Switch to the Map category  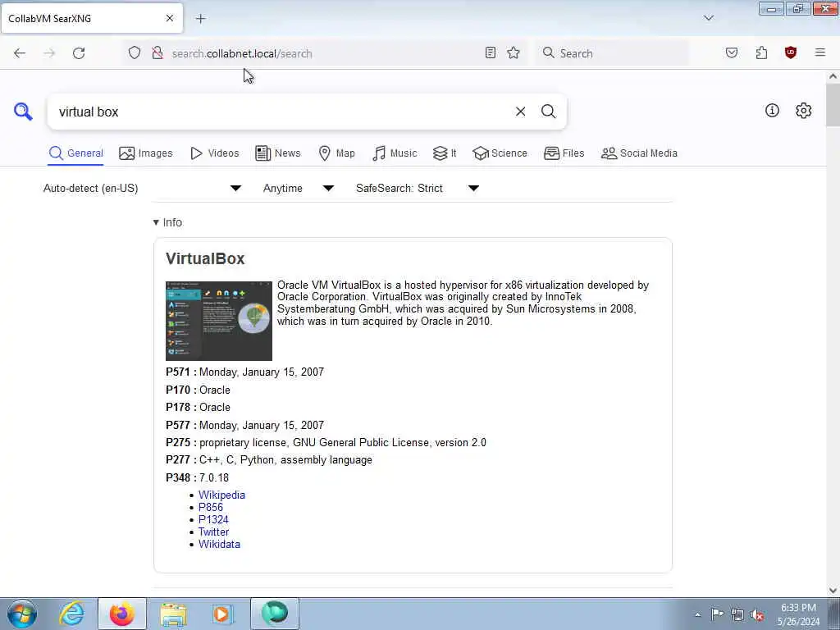336,153
